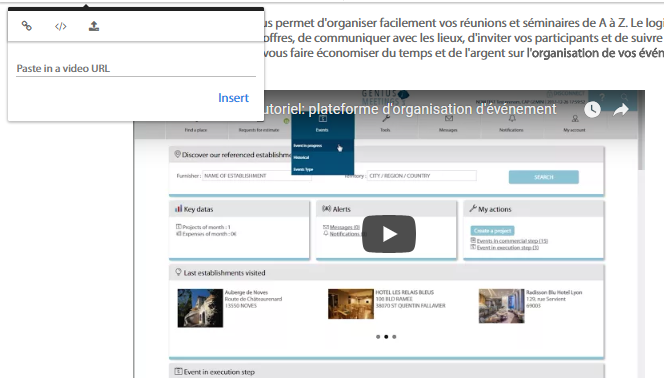This screenshot has height=392, width=664.
Task: Open the Auberge de Noves thumbnail
Action: 200,308
